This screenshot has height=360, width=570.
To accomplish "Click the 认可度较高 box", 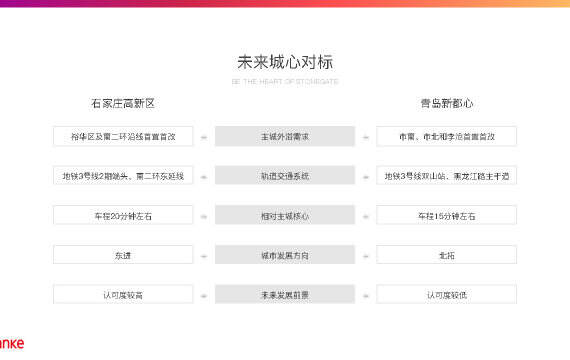I will click(x=123, y=295).
